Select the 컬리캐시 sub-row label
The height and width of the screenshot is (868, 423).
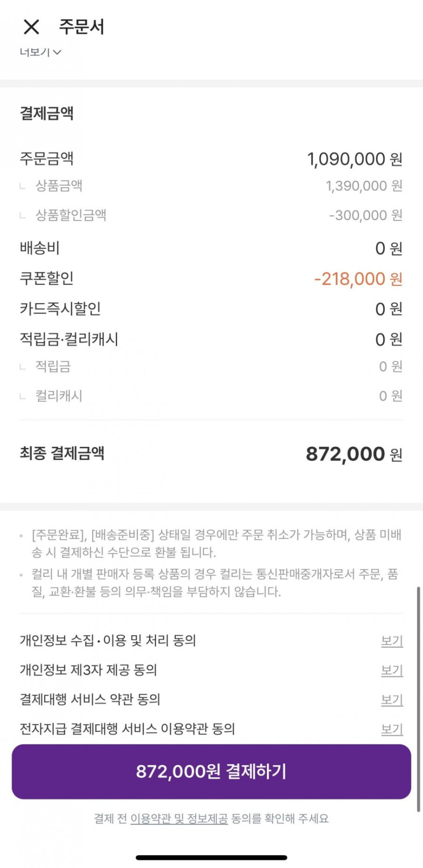pyautogui.click(x=59, y=396)
